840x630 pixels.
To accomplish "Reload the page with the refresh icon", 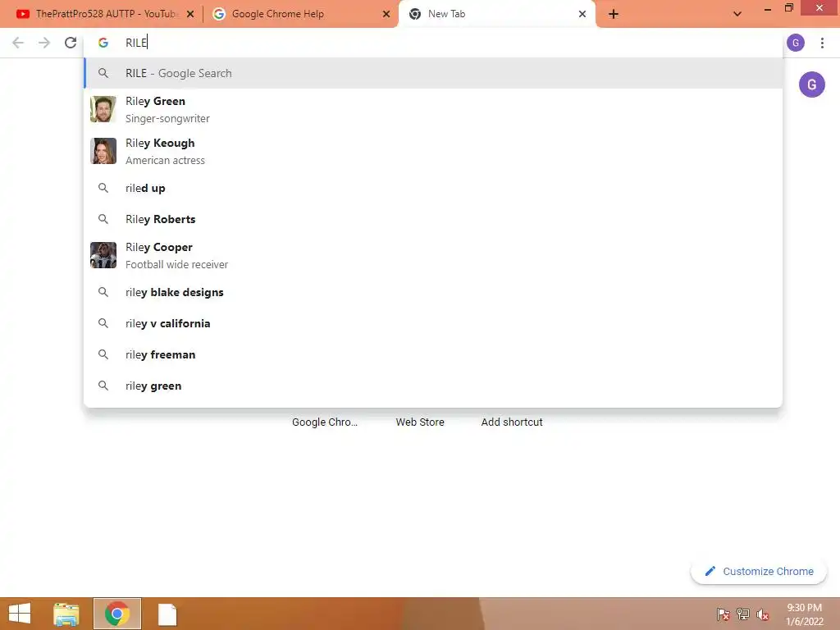I will tap(71, 43).
